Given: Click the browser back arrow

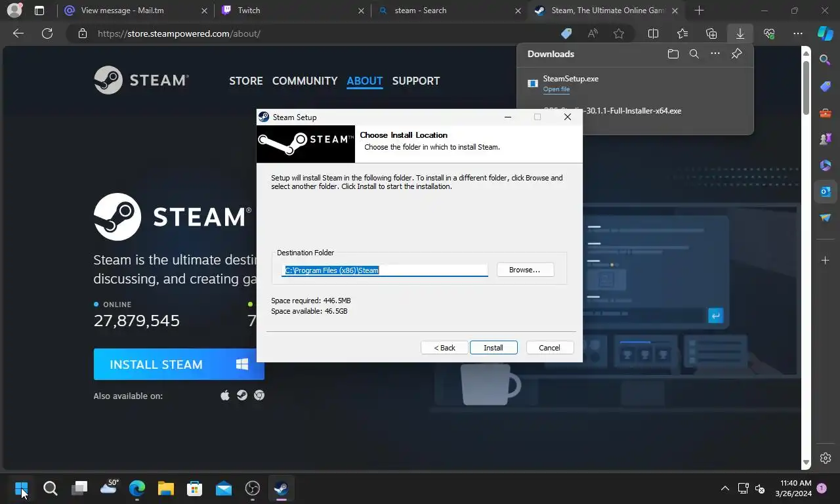Looking at the screenshot, I should click(18, 33).
